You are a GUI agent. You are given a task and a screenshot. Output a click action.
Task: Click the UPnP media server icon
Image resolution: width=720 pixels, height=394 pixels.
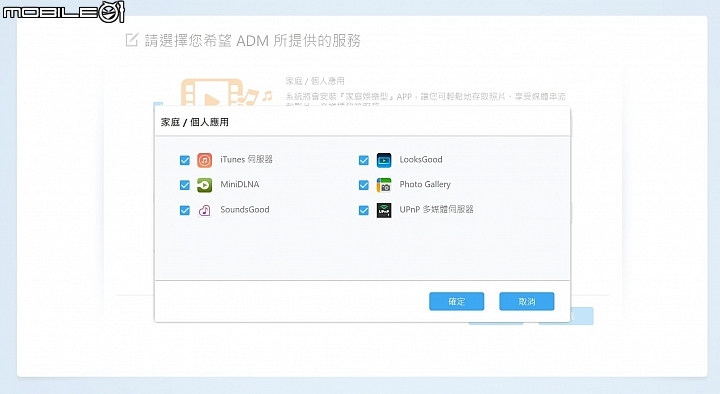[x=384, y=210]
